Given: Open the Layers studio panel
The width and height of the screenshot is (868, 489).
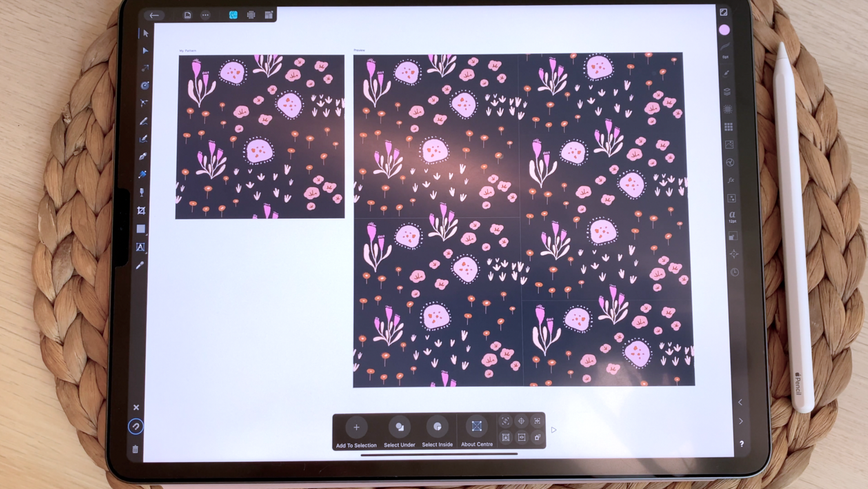Looking at the screenshot, I should pyautogui.click(x=728, y=91).
